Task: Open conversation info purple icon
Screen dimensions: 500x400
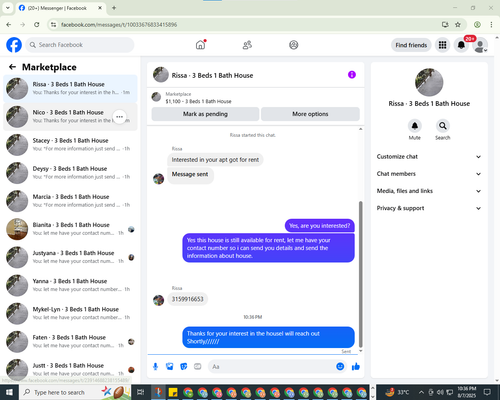Action: tap(352, 75)
